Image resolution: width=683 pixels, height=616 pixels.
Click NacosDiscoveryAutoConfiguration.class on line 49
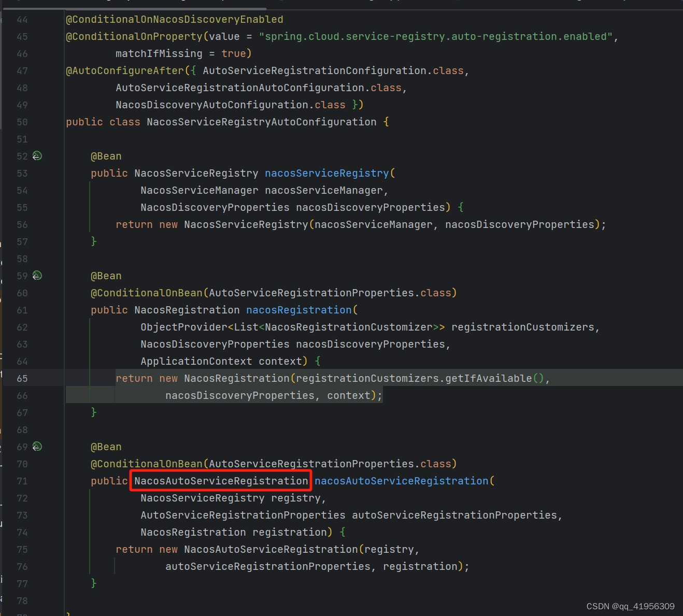[x=231, y=105]
